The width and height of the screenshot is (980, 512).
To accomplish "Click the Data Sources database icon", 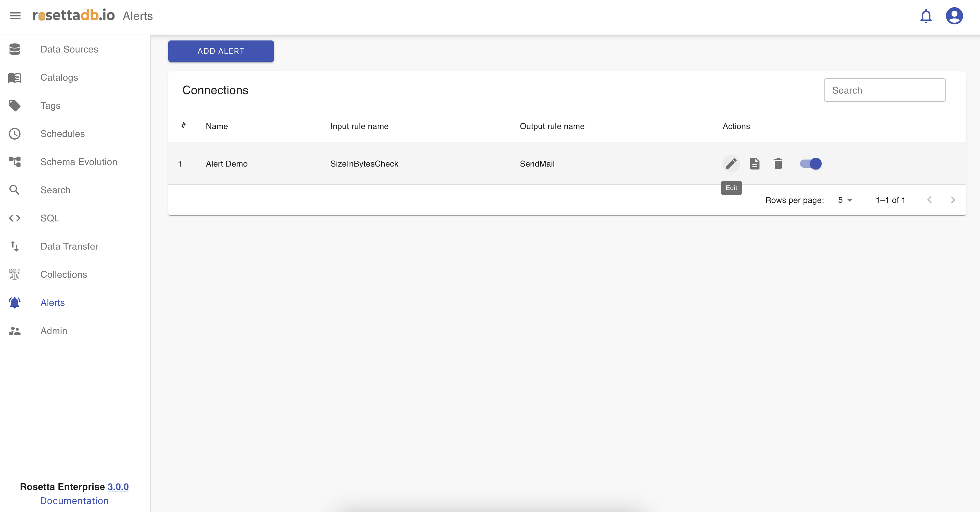I will (x=14, y=49).
